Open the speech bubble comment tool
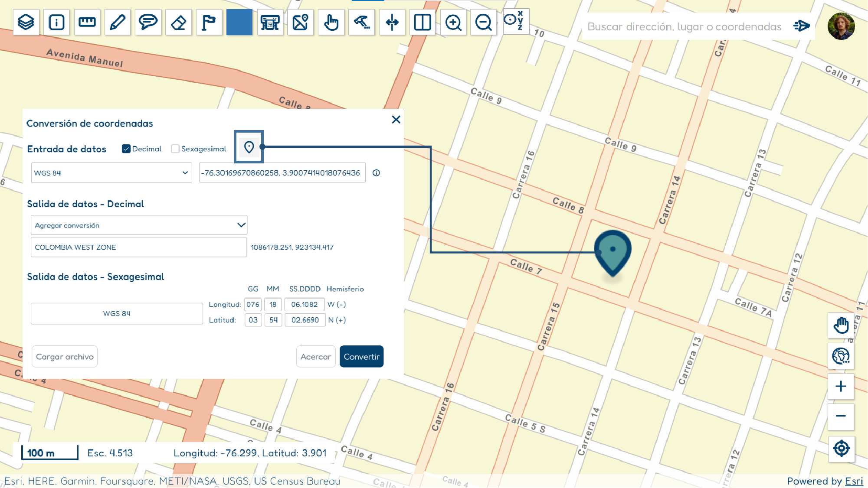This screenshot has height=488, width=868. (x=148, y=22)
